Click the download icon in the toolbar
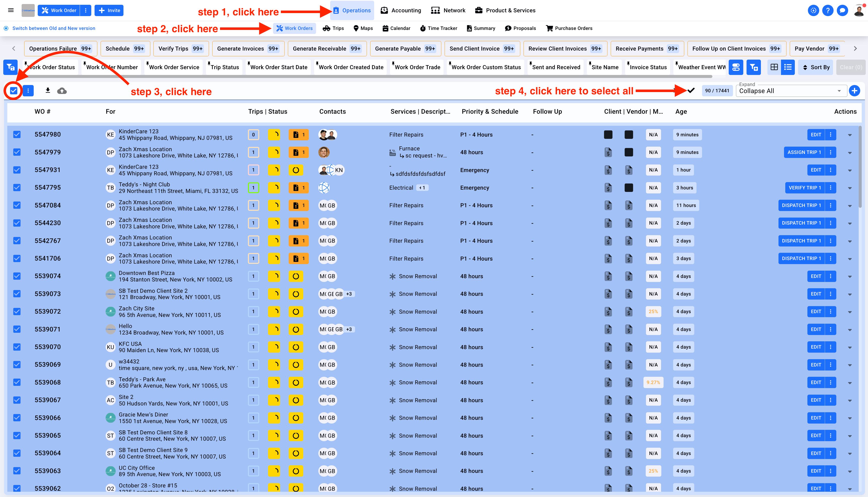 click(x=48, y=91)
